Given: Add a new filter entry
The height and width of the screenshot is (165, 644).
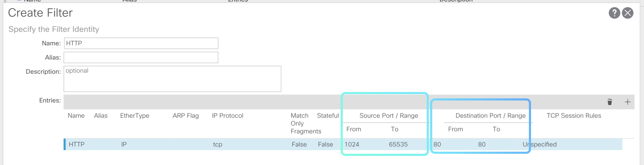Looking at the screenshot, I should click(627, 102).
